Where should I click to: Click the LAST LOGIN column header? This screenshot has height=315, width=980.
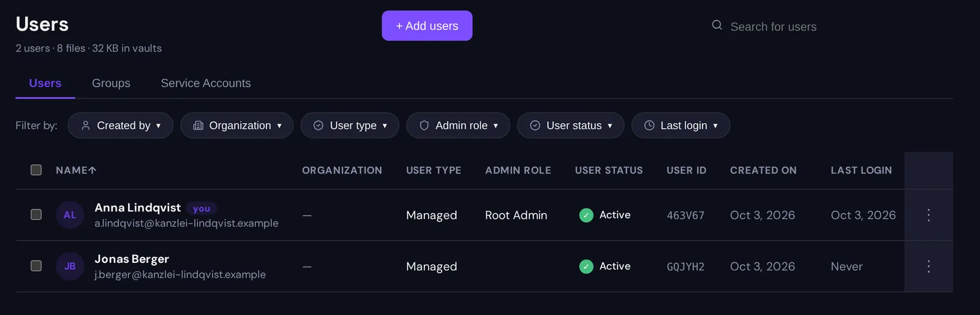coord(861,170)
